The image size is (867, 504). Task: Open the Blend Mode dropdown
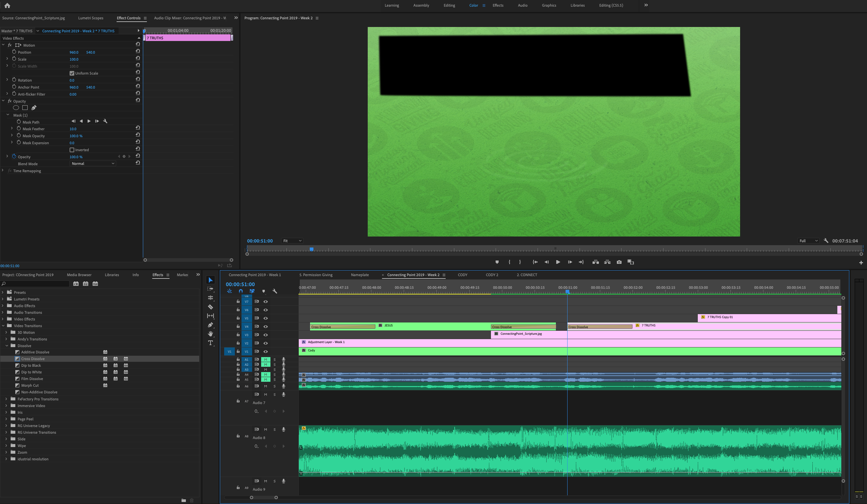93,164
